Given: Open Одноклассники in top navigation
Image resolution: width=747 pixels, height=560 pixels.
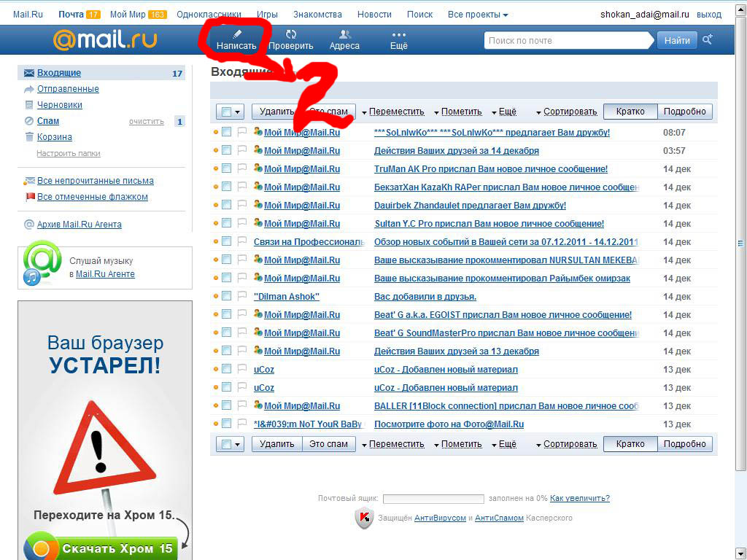Looking at the screenshot, I should point(209,15).
